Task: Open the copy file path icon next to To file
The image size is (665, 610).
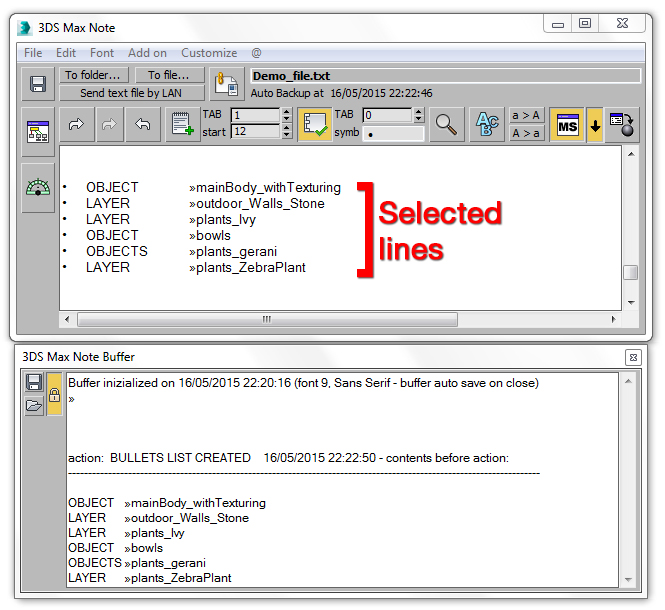Action: (227, 84)
